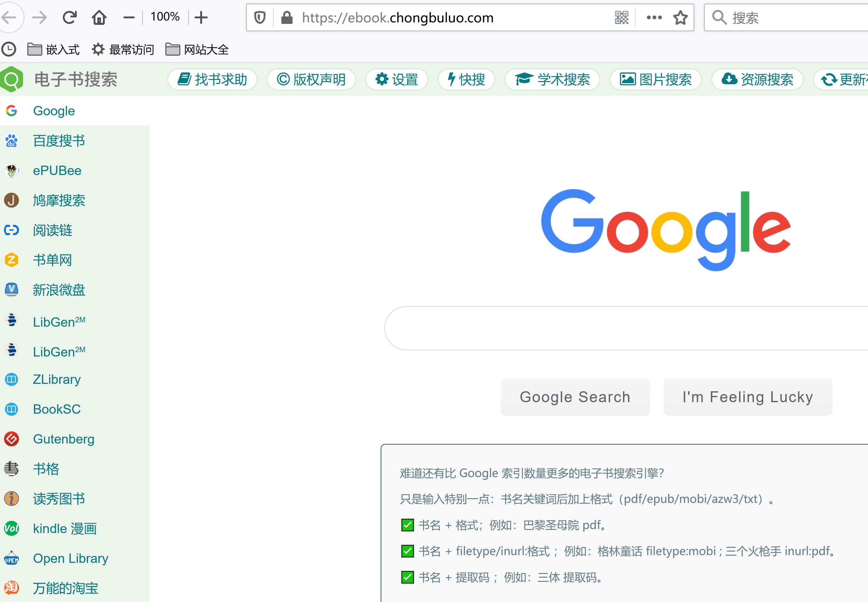Open the 图片搜索 image search button
Viewport: 868px width, 602px height.
click(656, 80)
